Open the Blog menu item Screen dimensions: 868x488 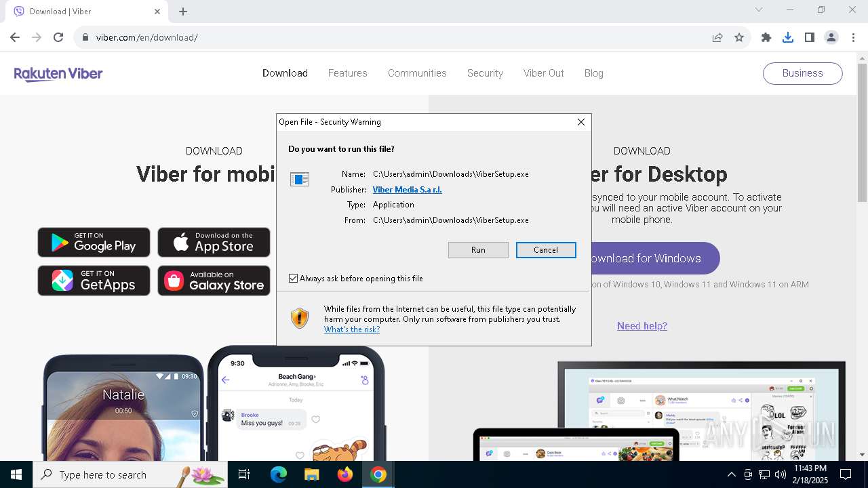(593, 73)
